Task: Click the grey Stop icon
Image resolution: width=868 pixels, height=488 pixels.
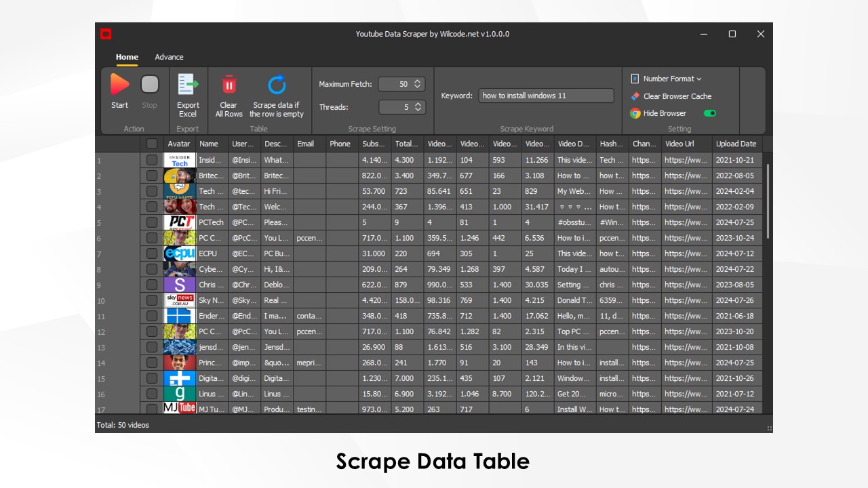Action: 150,85
